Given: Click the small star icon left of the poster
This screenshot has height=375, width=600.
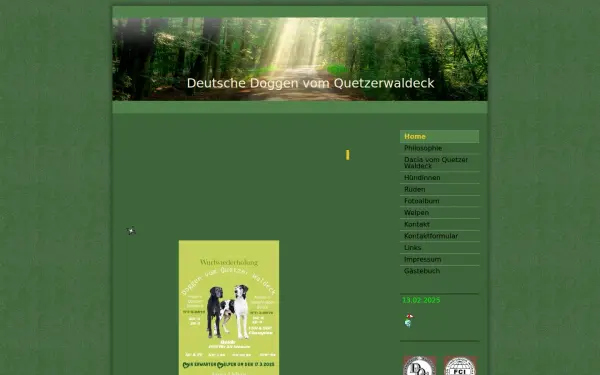Looking at the screenshot, I should point(131,231).
